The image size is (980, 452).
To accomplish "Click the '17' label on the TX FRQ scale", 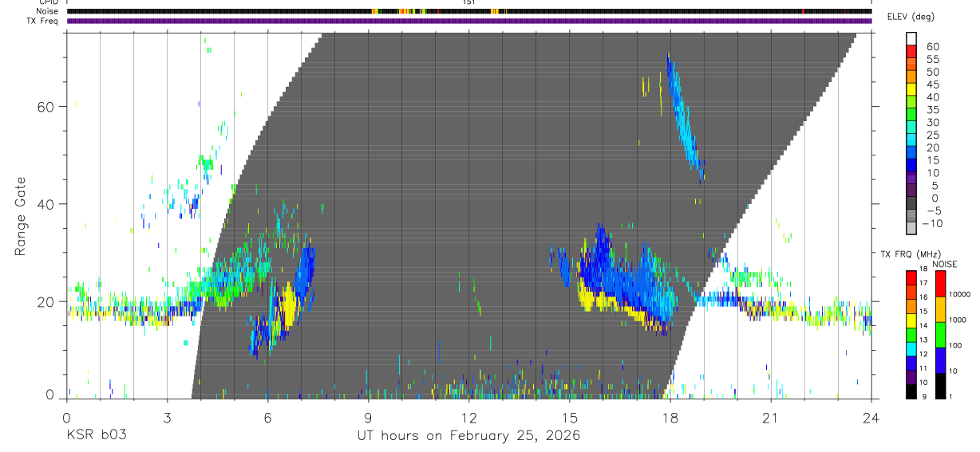I will point(924,283).
